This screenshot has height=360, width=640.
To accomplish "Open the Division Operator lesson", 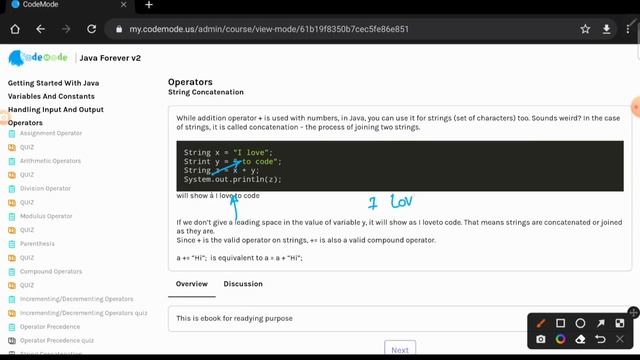I will click(45, 188).
